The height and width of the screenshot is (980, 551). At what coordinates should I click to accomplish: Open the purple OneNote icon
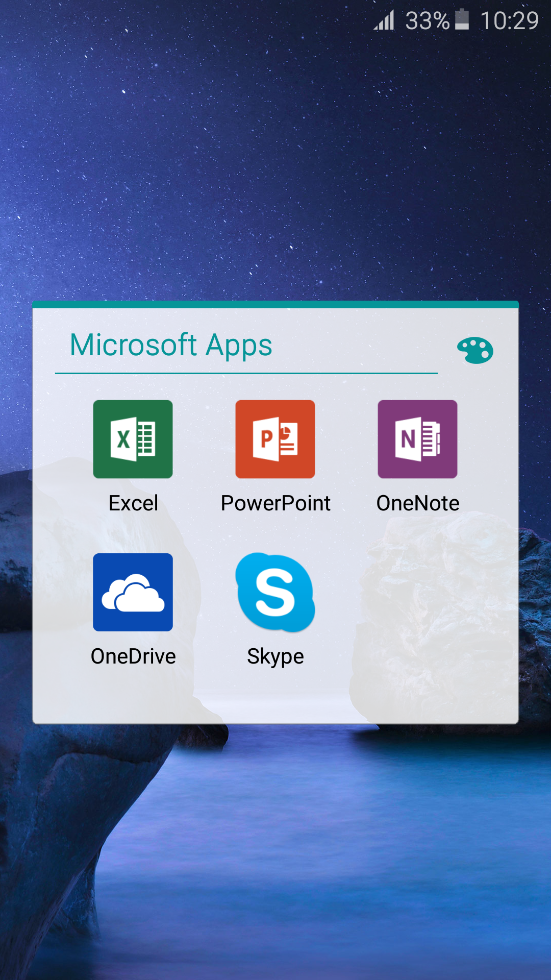pos(417,439)
